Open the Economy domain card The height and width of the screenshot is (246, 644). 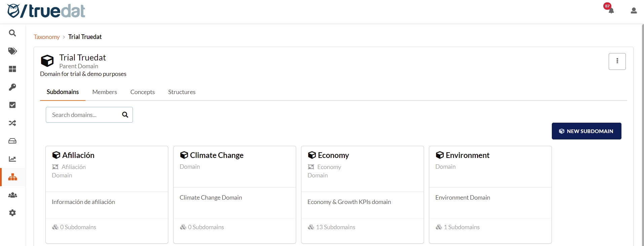coord(333,155)
